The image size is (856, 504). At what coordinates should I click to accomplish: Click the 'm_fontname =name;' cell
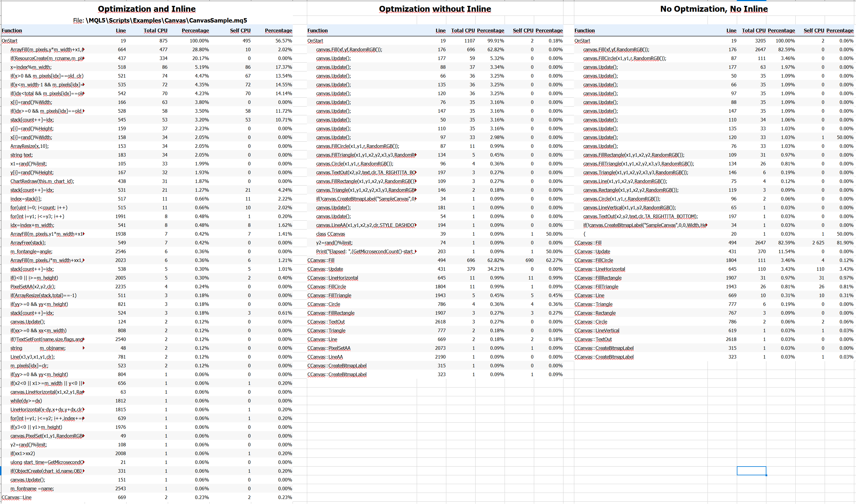click(x=32, y=489)
